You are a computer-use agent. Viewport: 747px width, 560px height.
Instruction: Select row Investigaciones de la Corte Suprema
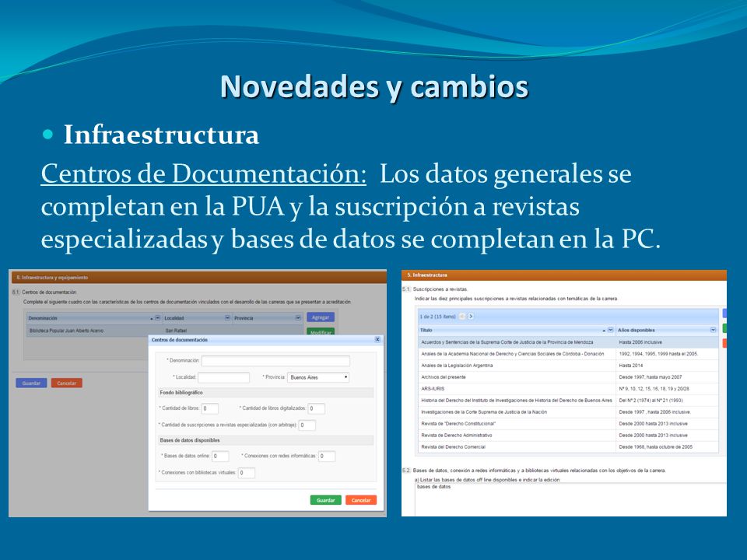(x=568, y=412)
